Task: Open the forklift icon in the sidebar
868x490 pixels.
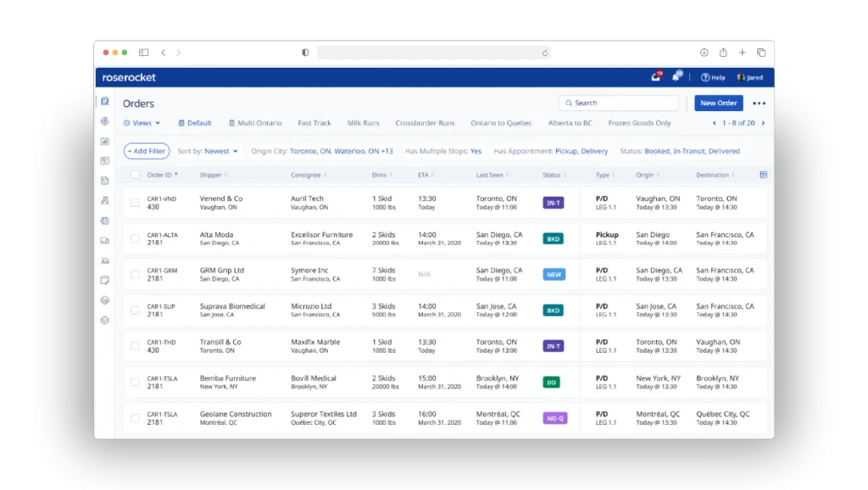Action: tap(104, 260)
